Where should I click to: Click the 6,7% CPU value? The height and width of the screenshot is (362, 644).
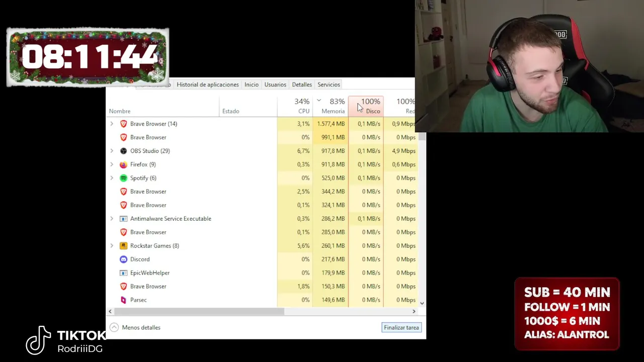(303, 151)
